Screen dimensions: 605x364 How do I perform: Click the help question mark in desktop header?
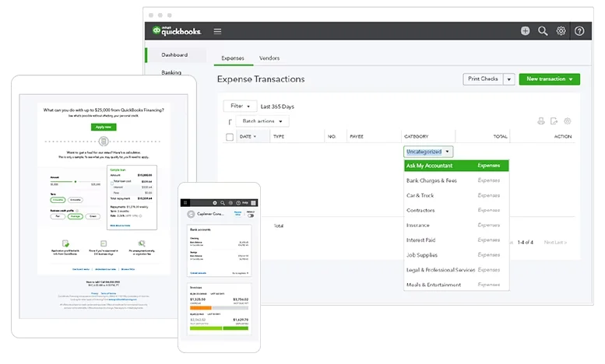pyautogui.click(x=579, y=31)
